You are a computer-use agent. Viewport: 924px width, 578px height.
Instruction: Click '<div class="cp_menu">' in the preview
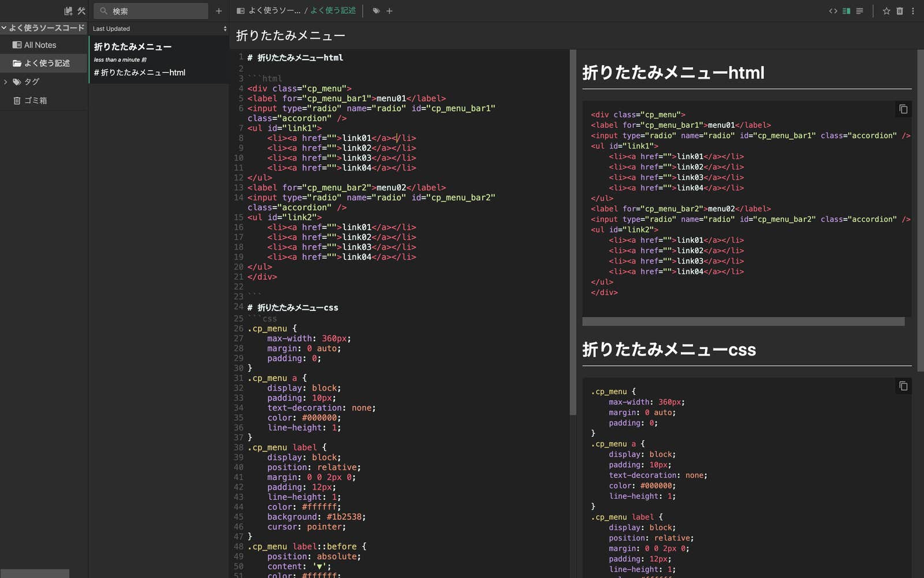point(638,114)
